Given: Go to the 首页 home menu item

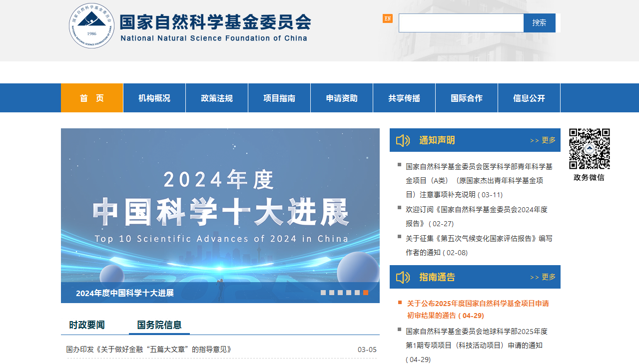Looking at the screenshot, I should [x=92, y=98].
